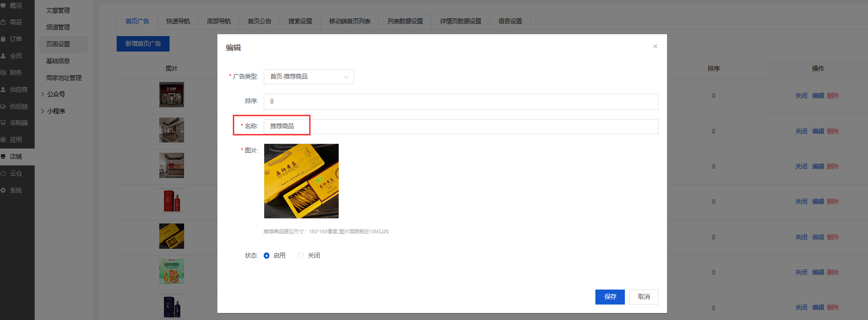The image size is (868, 320).
Task: Click the 商品 sidebar icon
Action: click(3, 22)
